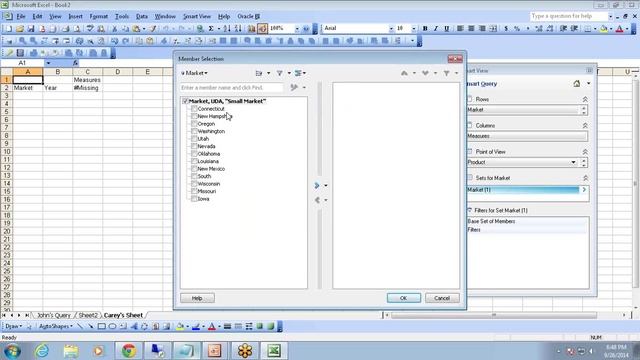The image size is (640, 360).
Task: Check the Louisiana member checkbox
Action: coord(194,161)
